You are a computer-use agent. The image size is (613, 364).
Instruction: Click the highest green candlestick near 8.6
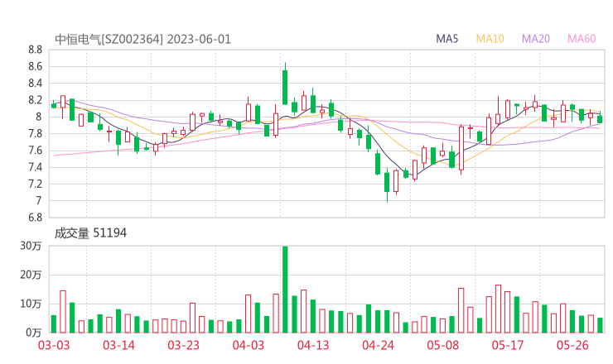click(x=285, y=87)
